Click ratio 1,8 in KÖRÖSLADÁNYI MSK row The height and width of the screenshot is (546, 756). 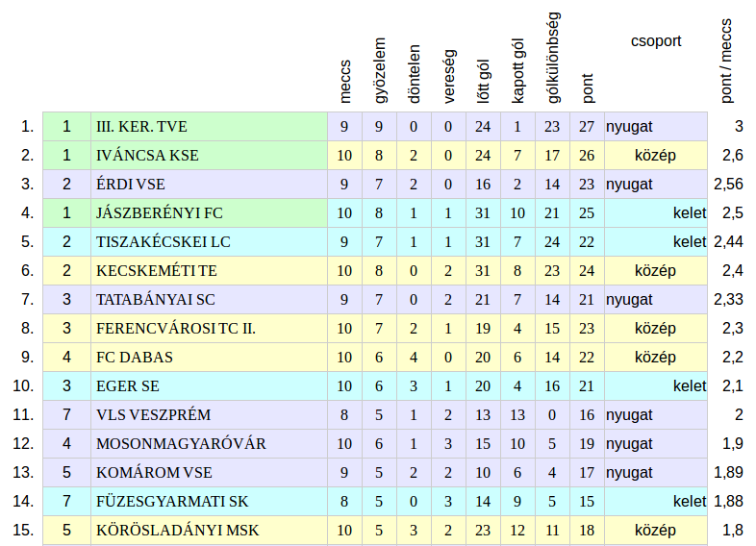click(x=732, y=530)
